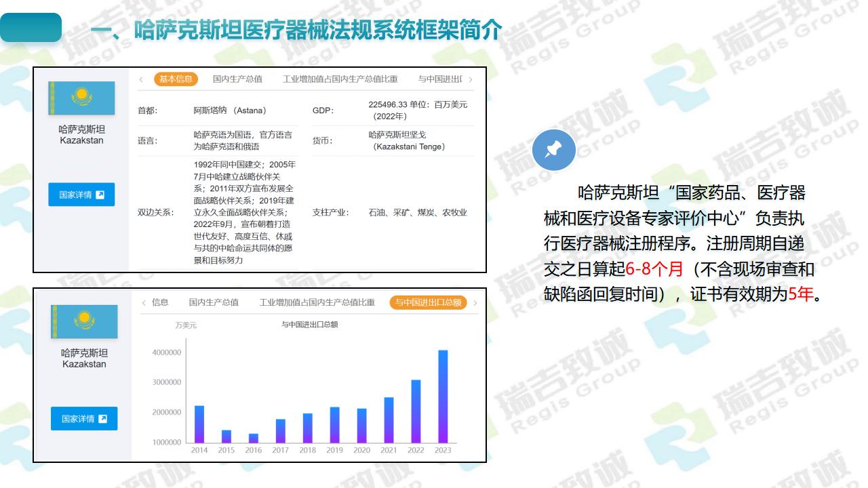Click the teal rounded rectangle beside slide title
Screen dimensions: 868x488
[31, 28]
